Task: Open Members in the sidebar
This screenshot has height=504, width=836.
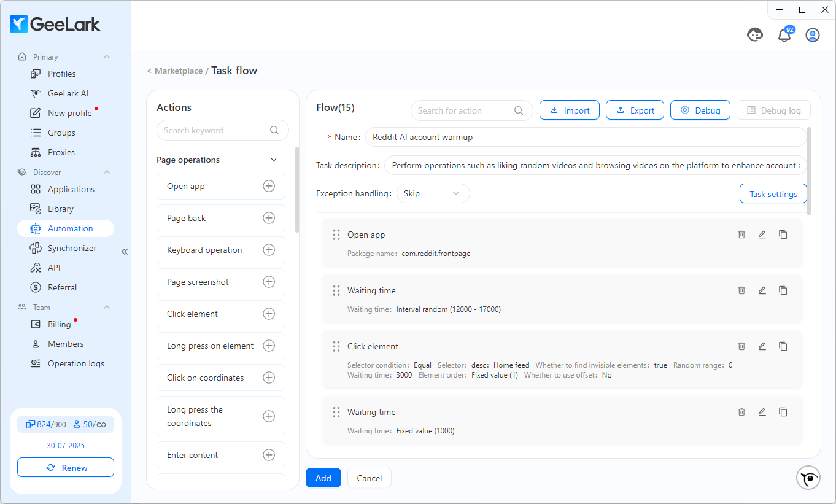Action: [x=66, y=344]
